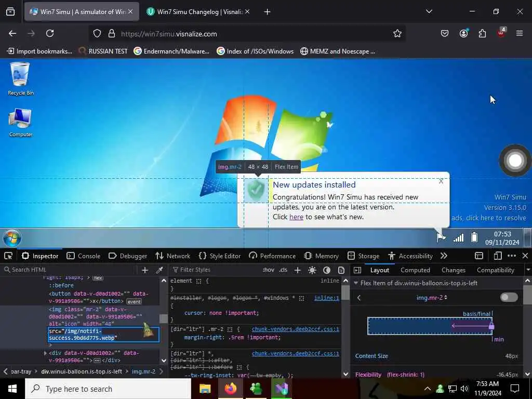Open the Firefox account icon
Image resolution: width=532 pixels, height=399 pixels.
point(464,33)
